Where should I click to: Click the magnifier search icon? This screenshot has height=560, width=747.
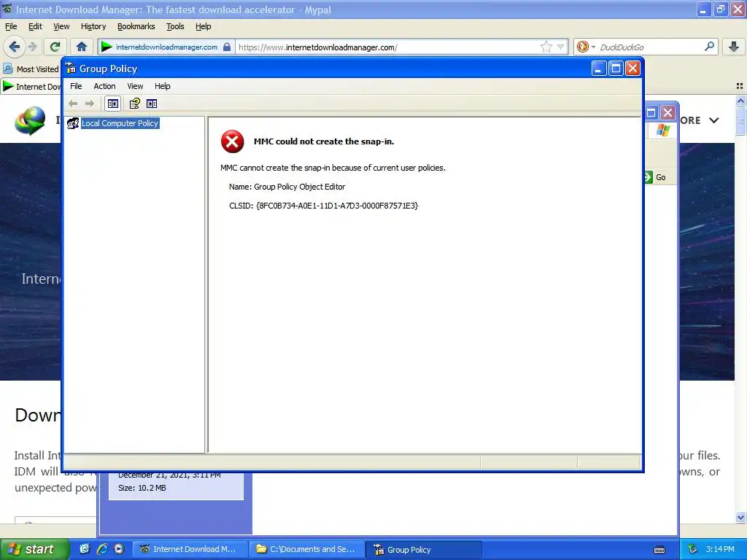coord(709,47)
